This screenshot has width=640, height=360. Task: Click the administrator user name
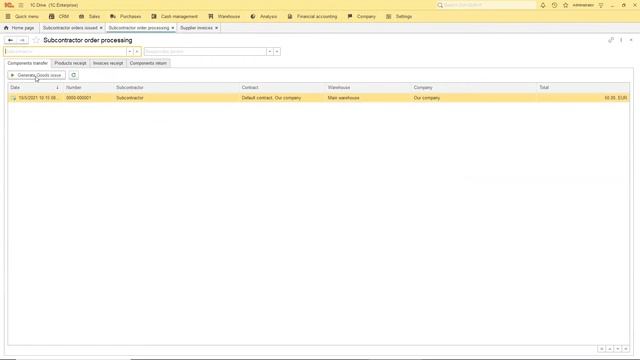click(583, 5)
